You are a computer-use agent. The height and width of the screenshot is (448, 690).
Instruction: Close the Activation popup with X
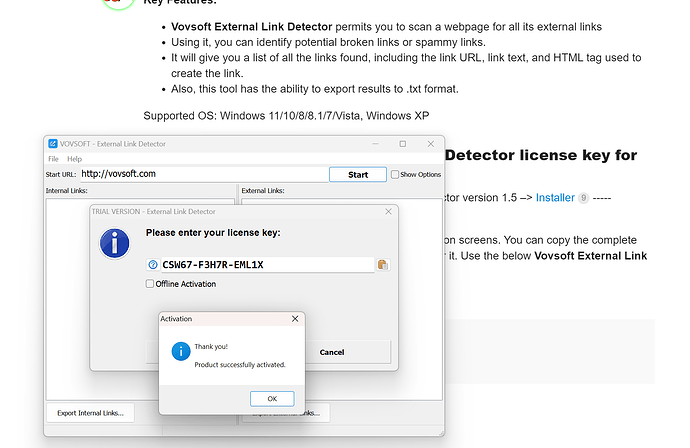(294, 319)
